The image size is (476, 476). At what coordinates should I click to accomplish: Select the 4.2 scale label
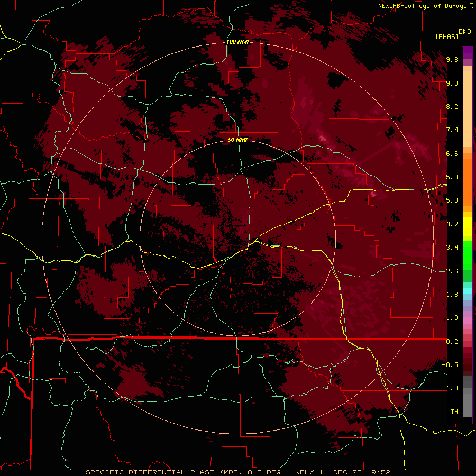pos(452,224)
